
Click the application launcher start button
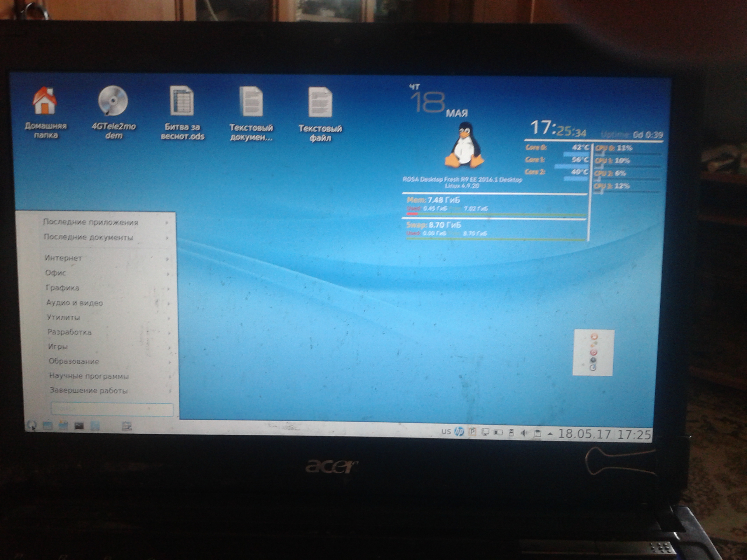tap(32, 425)
